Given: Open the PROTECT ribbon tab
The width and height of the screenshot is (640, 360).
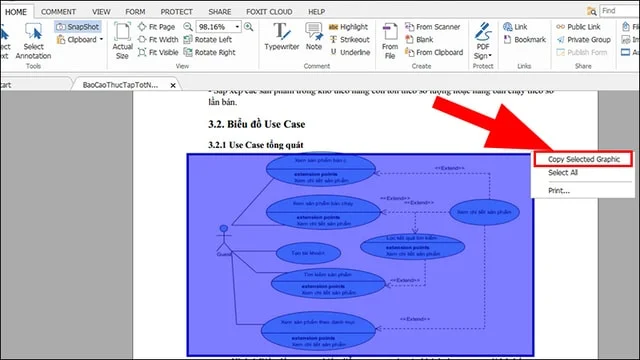Looking at the screenshot, I should (176, 12).
